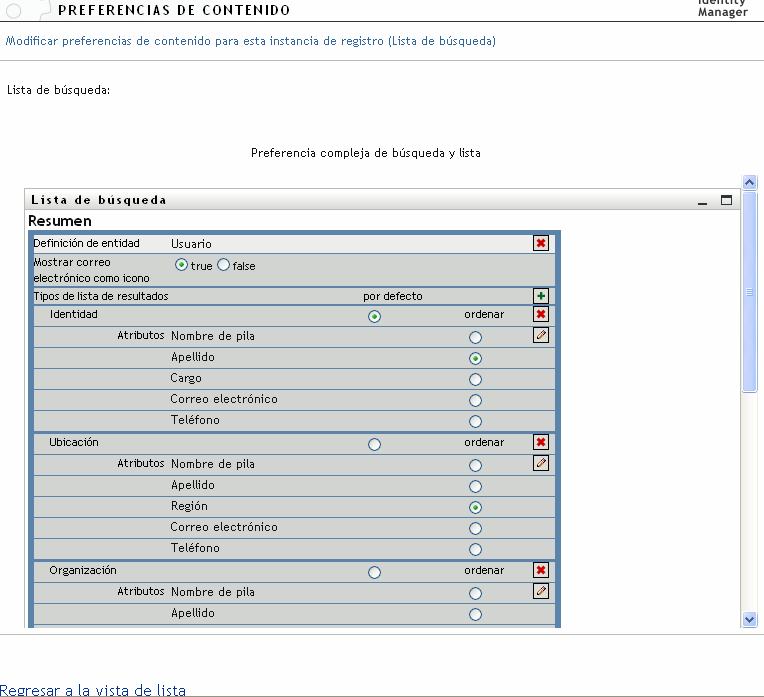This screenshot has height=697, width=764.
Task: Minimize the Lista de búsqueda panel
Action: click(702, 201)
